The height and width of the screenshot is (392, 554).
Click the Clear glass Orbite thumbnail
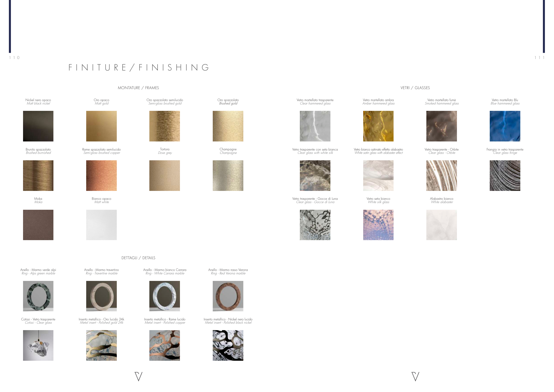pyautogui.click(x=441, y=175)
